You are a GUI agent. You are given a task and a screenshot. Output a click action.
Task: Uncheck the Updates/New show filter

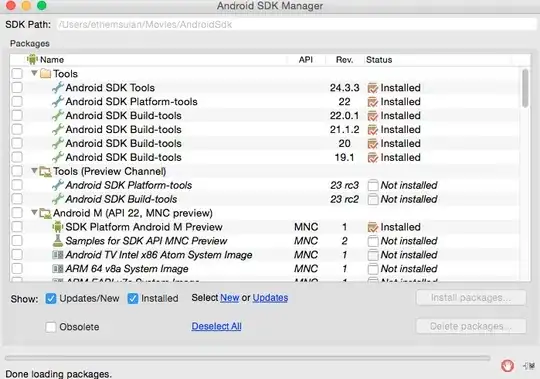pos(51,298)
